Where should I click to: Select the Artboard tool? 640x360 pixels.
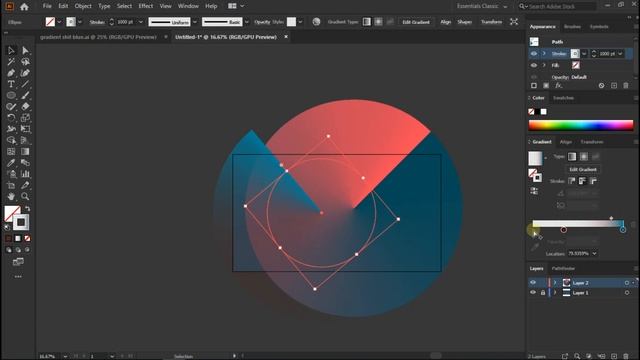click(x=11, y=185)
